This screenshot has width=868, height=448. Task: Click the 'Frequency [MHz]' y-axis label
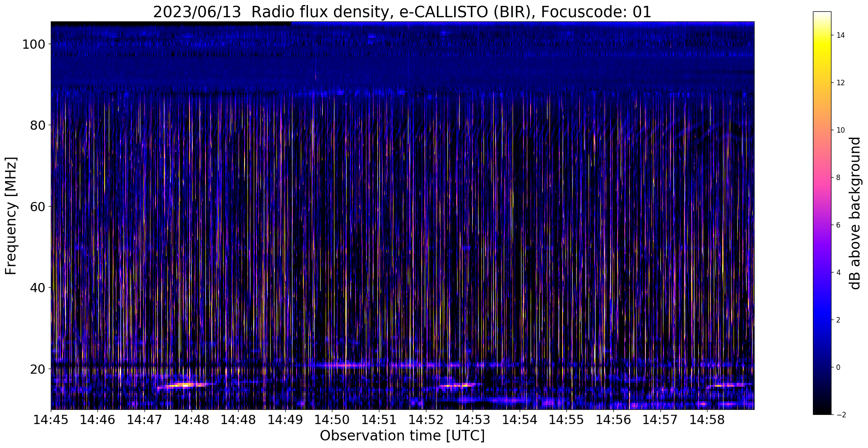[x=11, y=216]
